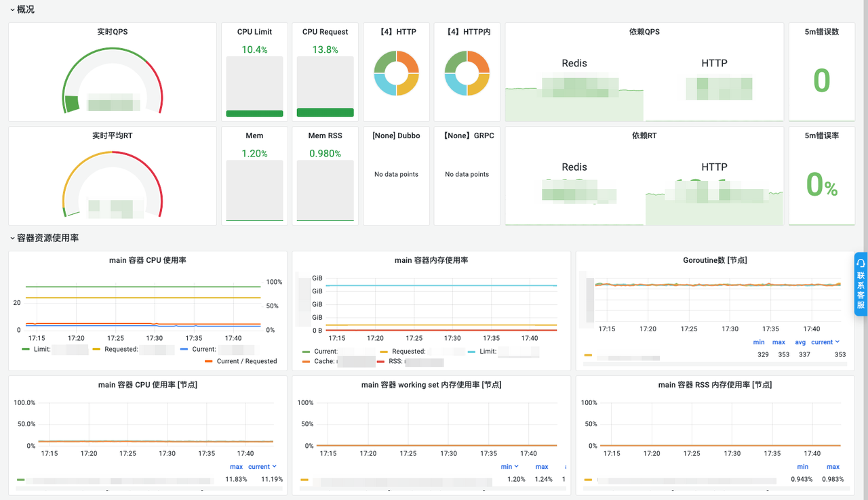Click the blue segment of 【4】HTTP donut
868x500 pixels.
click(384, 85)
